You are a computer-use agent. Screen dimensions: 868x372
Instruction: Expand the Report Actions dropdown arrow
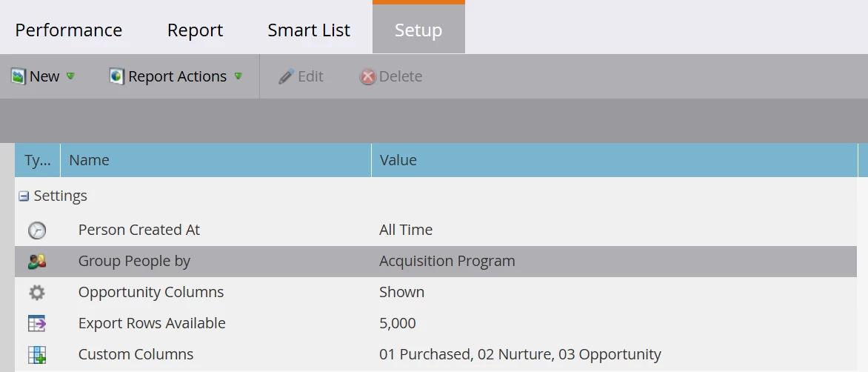238,76
